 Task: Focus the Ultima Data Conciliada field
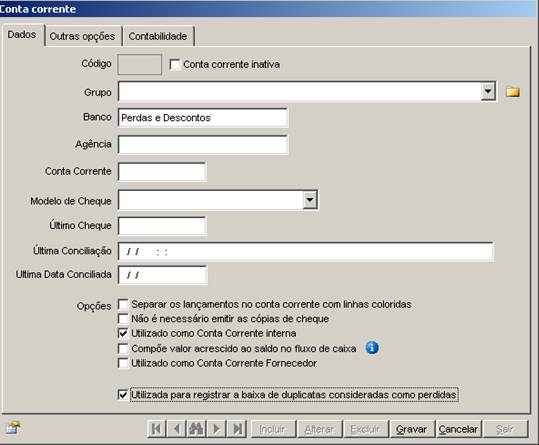click(162, 275)
